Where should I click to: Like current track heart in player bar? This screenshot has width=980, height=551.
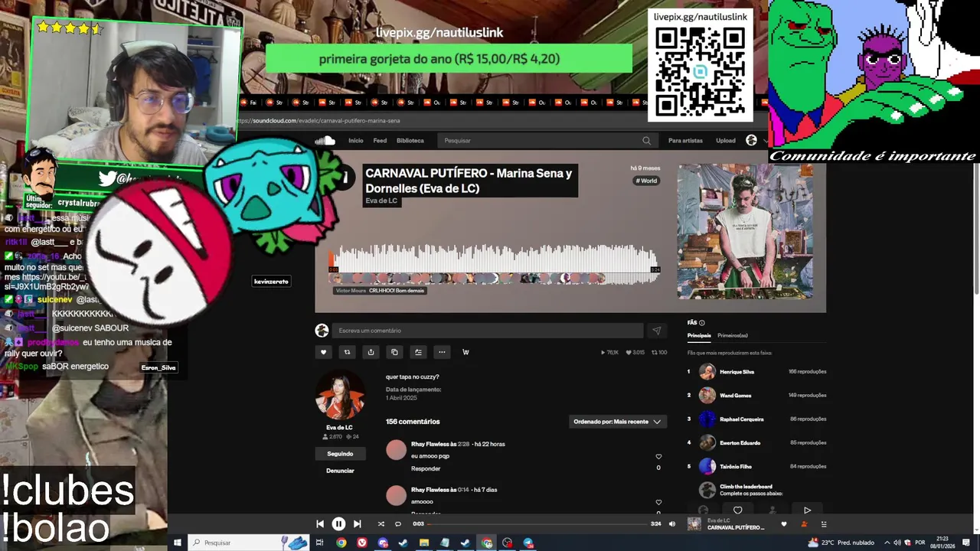[783, 524]
